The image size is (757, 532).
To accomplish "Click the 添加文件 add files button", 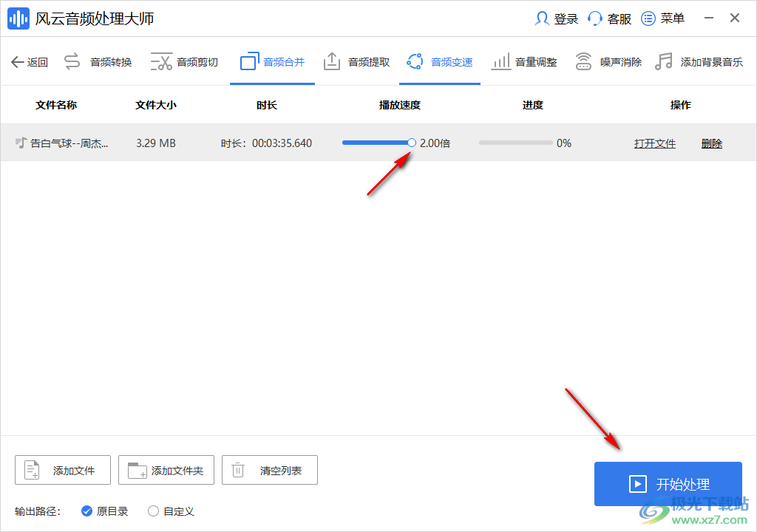I will tap(62, 469).
